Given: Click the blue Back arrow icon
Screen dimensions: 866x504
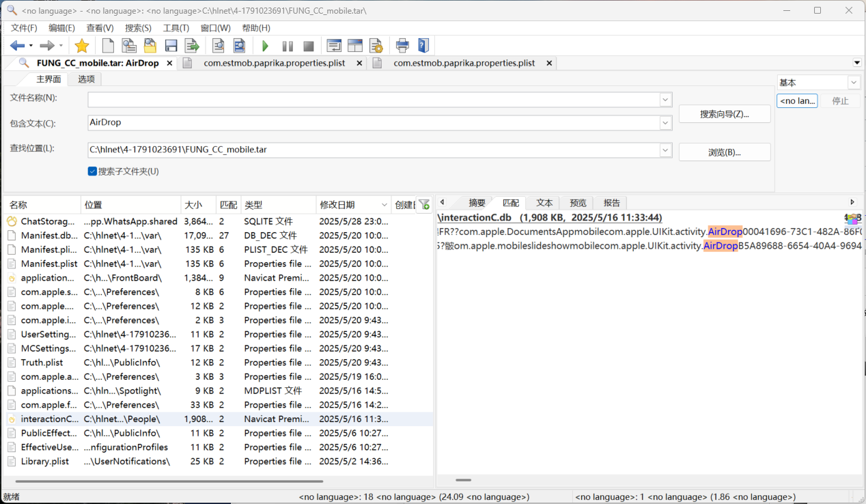Looking at the screenshot, I should tap(17, 46).
